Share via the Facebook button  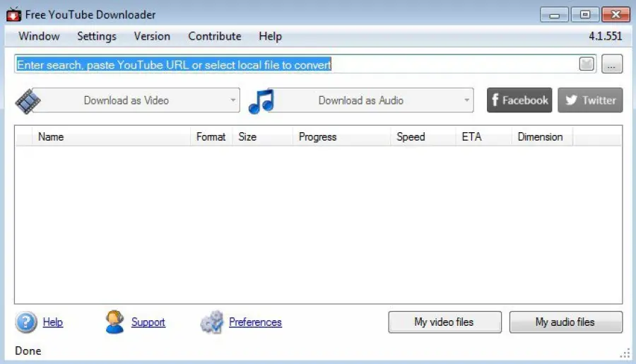(519, 100)
